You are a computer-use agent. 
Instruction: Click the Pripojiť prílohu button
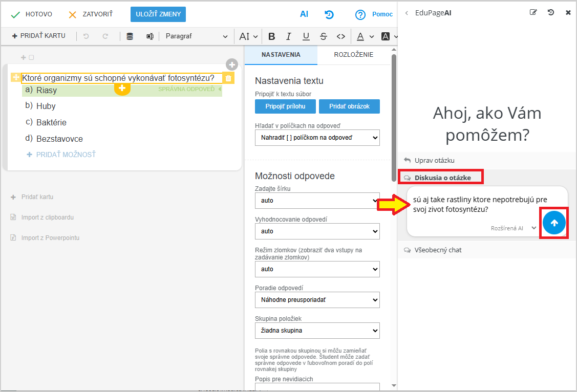pyautogui.click(x=285, y=106)
